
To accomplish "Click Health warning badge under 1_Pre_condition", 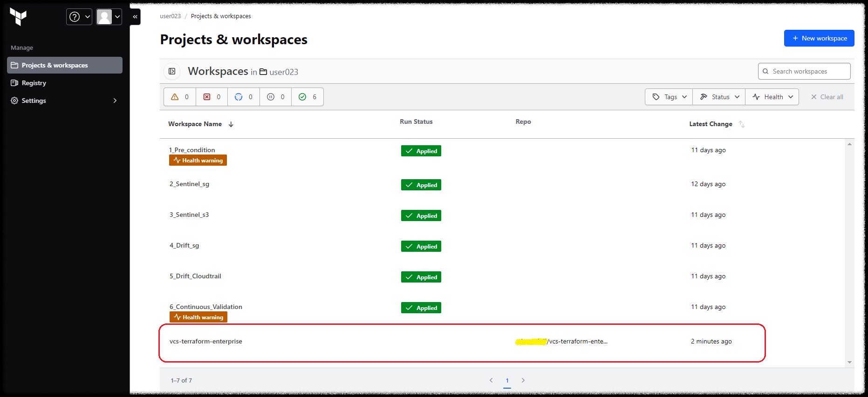I will click(x=198, y=160).
